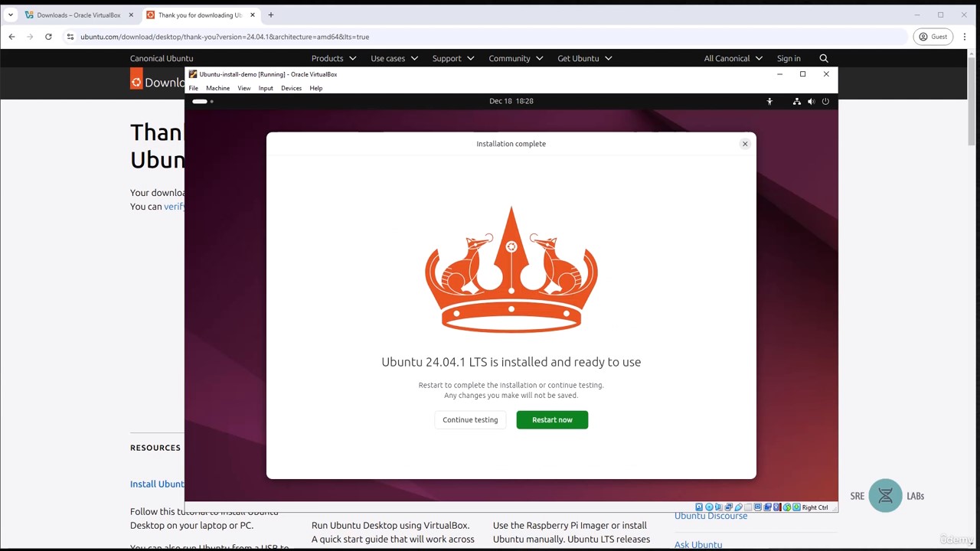Choose Continue testing in the installer
This screenshot has height=551, width=980.
click(x=470, y=419)
